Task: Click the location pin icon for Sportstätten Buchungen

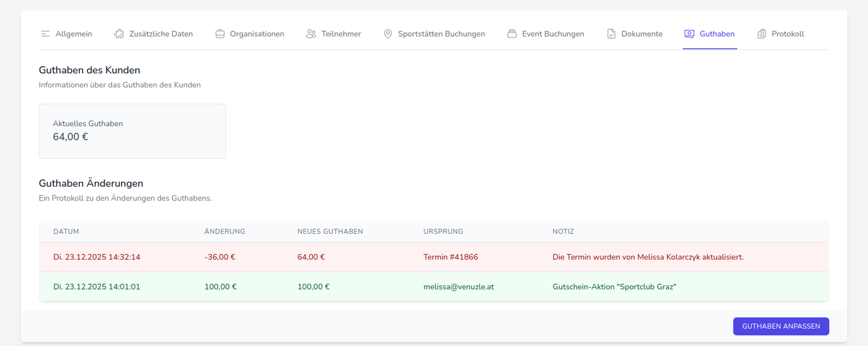Action: [x=388, y=33]
